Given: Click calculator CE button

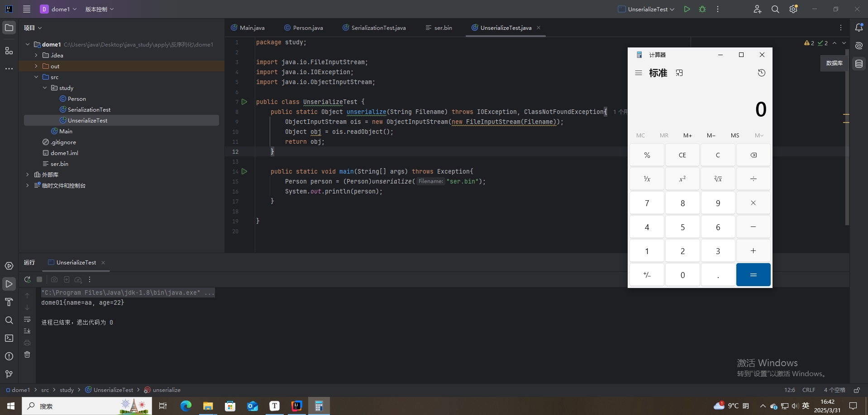Looking at the screenshot, I should [682, 155].
